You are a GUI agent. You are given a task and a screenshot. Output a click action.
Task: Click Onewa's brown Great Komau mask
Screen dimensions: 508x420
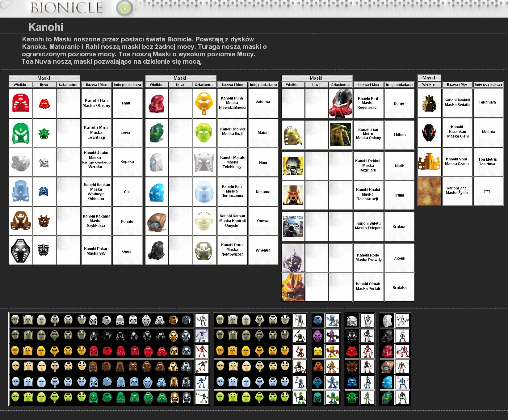click(x=157, y=221)
